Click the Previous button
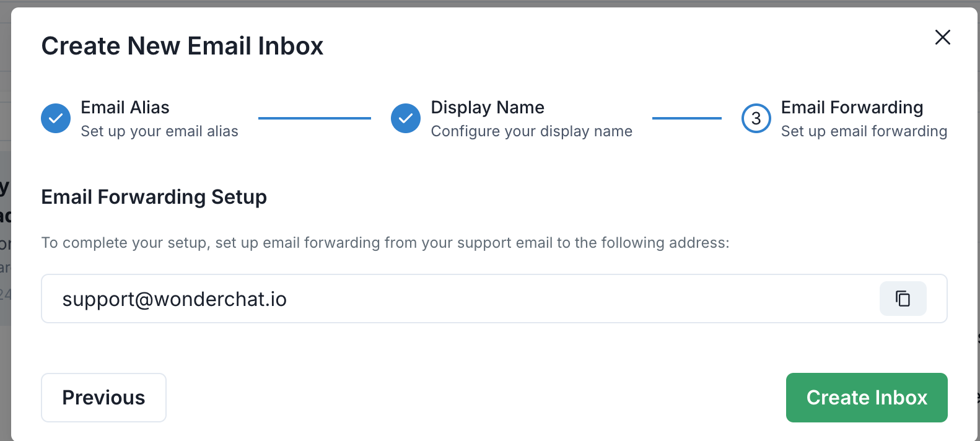 click(103, 398)
